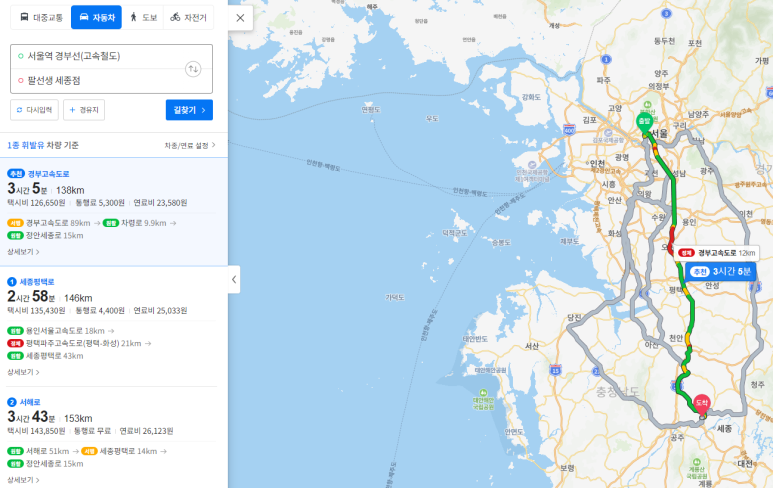Click the 인천국제공항 airport icon on the map
The height and width of the screenshot is (488, 773).
point(532,165)
